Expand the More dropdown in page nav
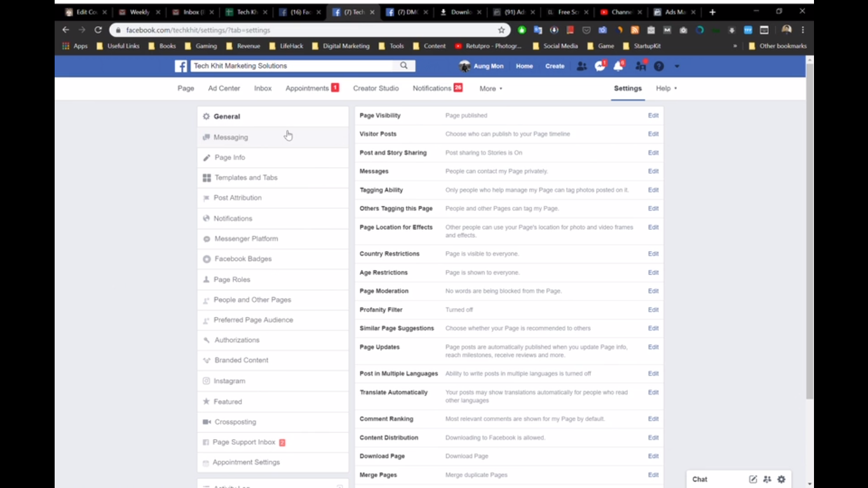 [491, 88]
